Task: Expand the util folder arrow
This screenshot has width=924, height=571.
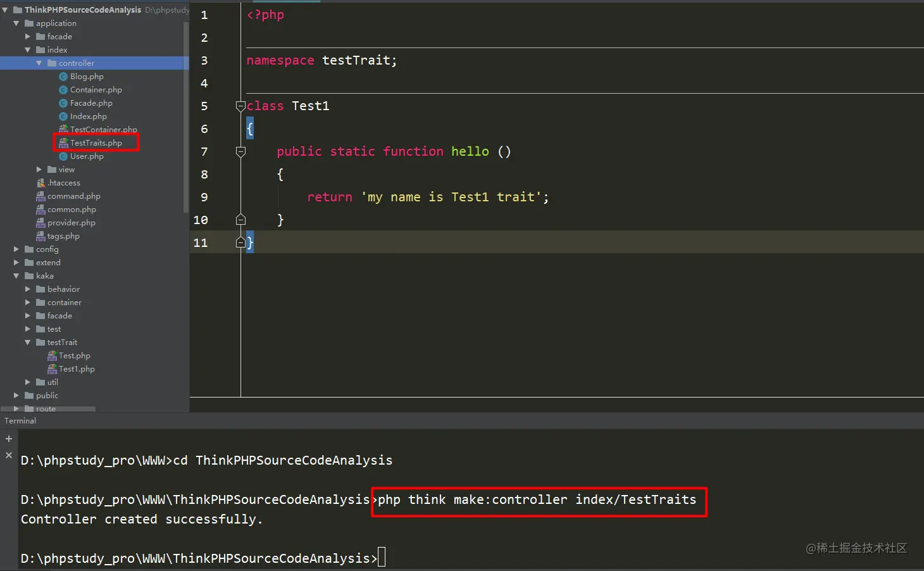Action: (28, 382)
